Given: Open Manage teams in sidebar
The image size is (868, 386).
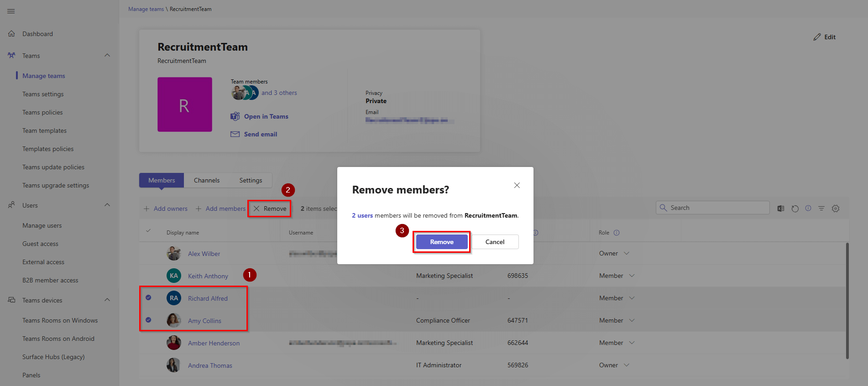Looking at the screenshot, I should (x=44, y=76).
